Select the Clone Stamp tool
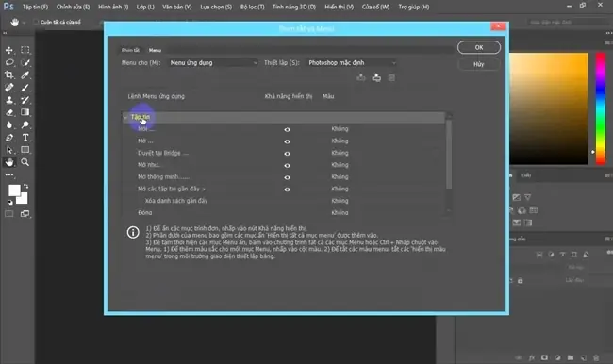The height and width of the screenshot is (364, 613). point(9,100)
